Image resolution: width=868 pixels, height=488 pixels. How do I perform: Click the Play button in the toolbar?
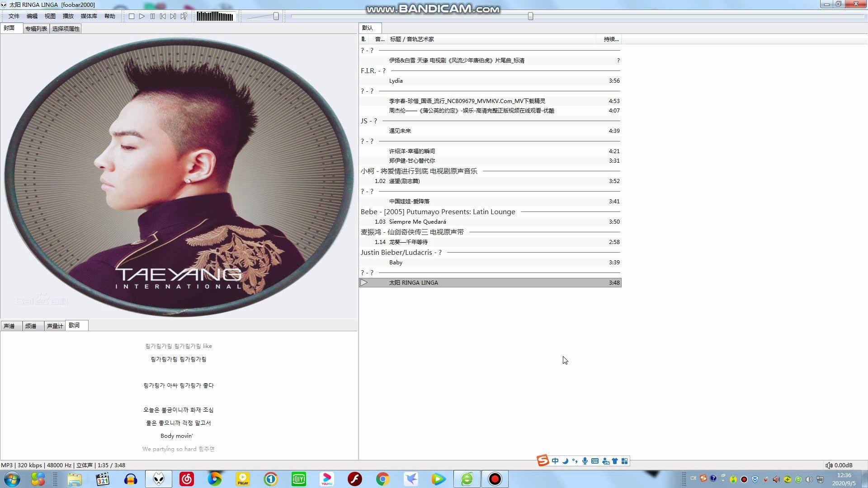(x=142, y=16)
